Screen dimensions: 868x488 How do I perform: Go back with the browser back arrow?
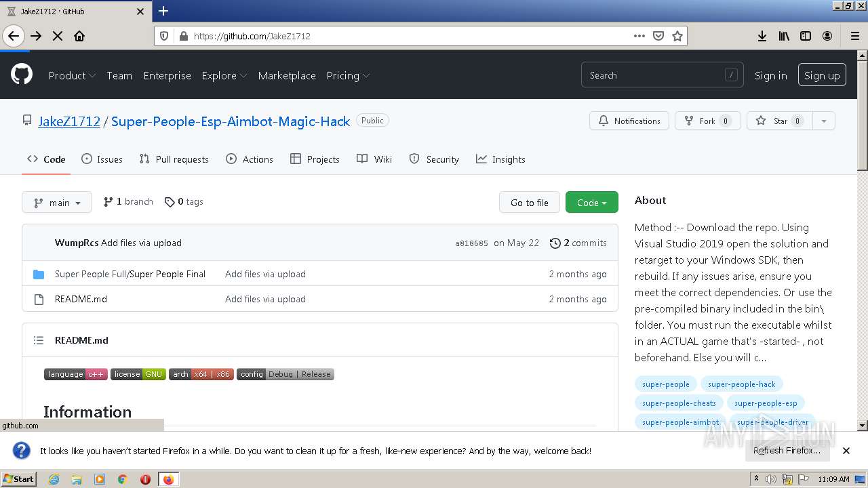(14, 36)
